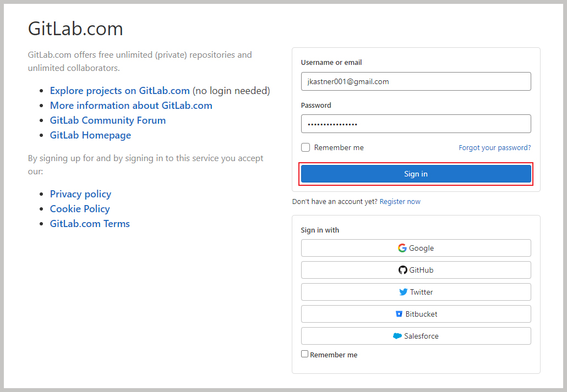The height and width of the screenshot is (392, 567).
Task: Open the Cookie Policy link
Action: (80, 209)
